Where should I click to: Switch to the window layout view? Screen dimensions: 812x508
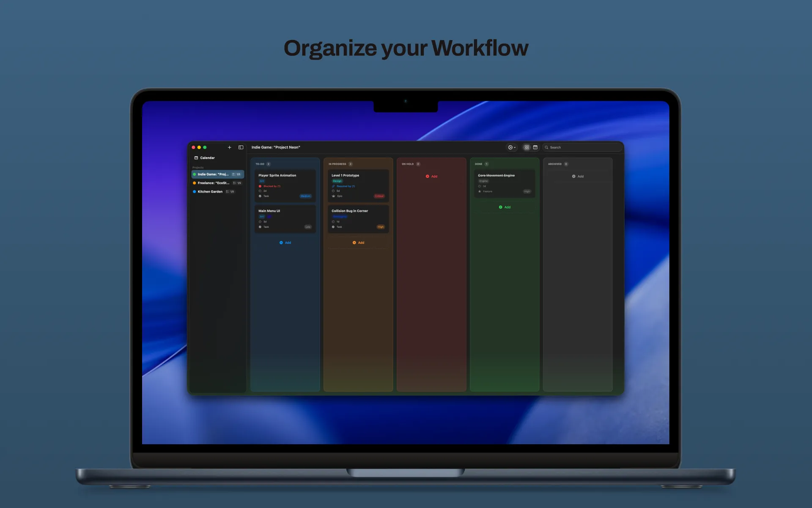point(535,147)
